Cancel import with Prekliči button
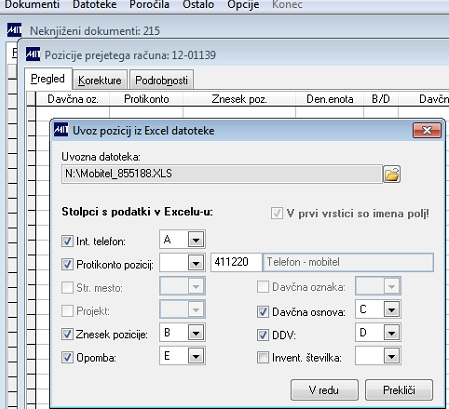Screen dimensions: 449x409 pos(399,390)
